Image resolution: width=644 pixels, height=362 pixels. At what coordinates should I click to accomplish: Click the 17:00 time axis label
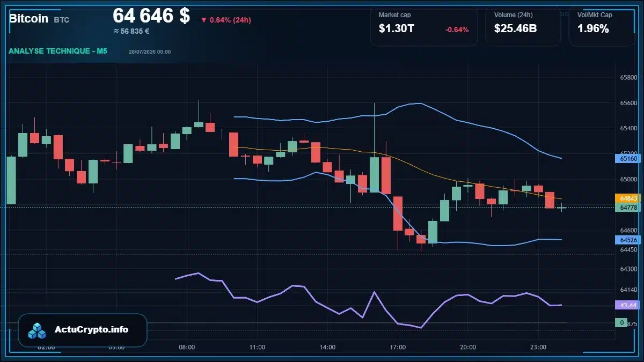pos(398,348)
